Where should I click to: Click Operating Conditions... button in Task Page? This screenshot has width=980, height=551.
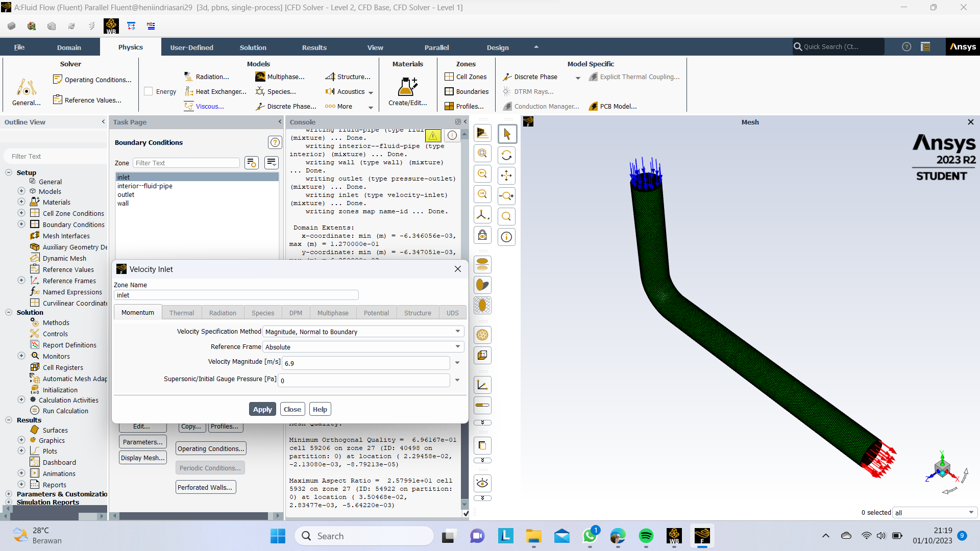click(211, 448)
